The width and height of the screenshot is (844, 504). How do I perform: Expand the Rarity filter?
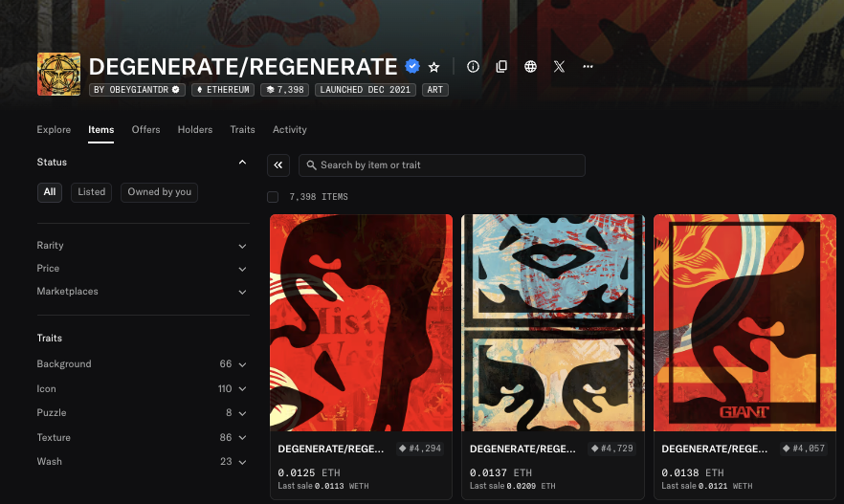[x=142, y=246]
